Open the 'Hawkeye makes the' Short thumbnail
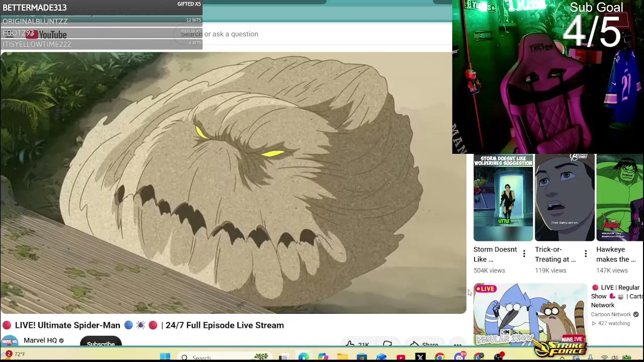The width and height of the screenshot is (644, 362). [x=620, y=198]
